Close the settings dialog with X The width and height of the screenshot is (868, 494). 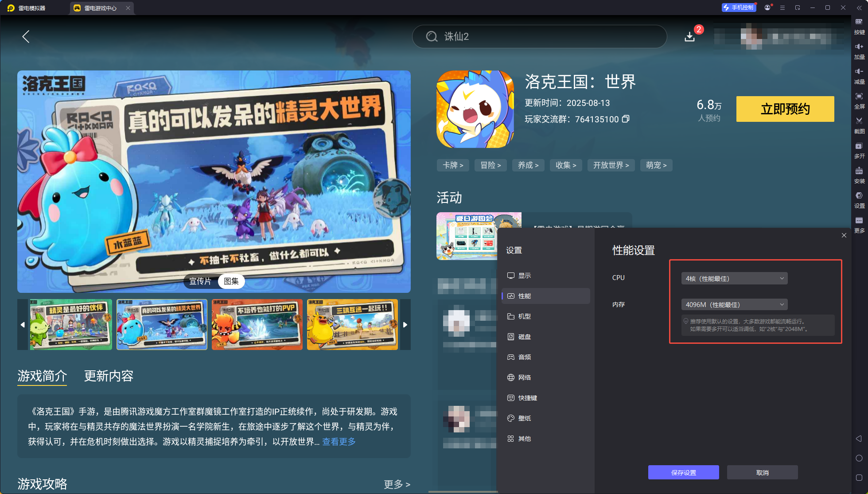(844, 235)
